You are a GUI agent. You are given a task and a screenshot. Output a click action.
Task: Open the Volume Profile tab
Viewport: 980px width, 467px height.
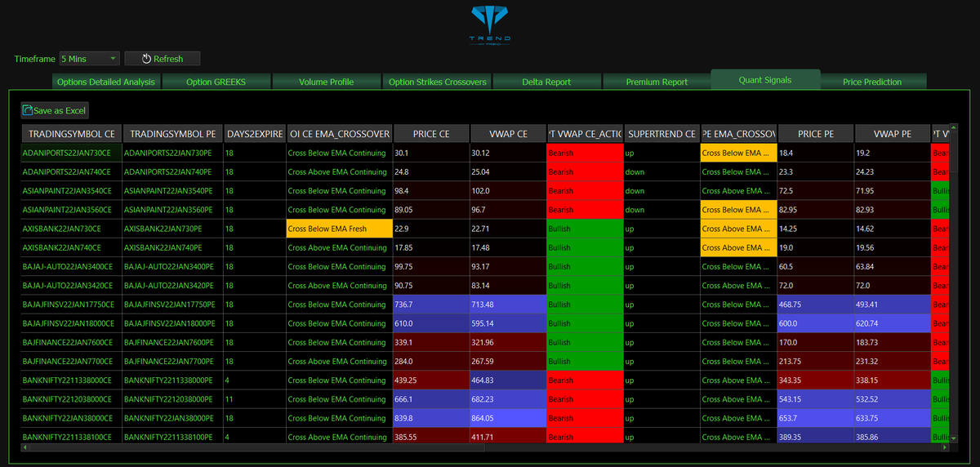[x=326, y=82]
